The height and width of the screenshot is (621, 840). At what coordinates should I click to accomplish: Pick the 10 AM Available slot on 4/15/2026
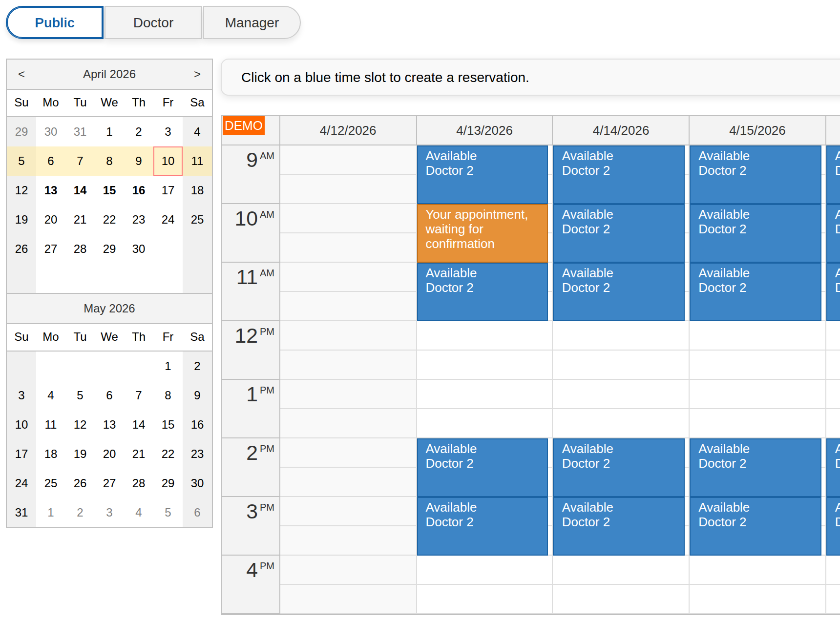coord(755,232)
